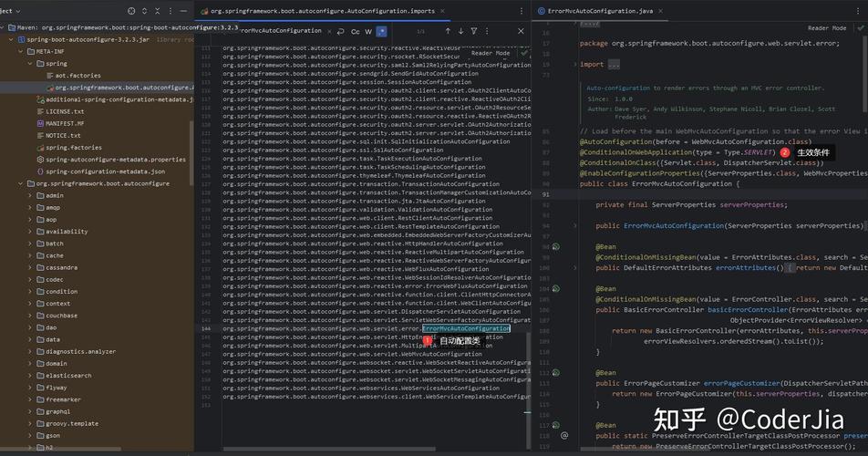Image resolution: width=868 pixels, height=456 pixels.
Task: Select the AutoConfiguration.imports editor tab
Action: pos(322,11)
